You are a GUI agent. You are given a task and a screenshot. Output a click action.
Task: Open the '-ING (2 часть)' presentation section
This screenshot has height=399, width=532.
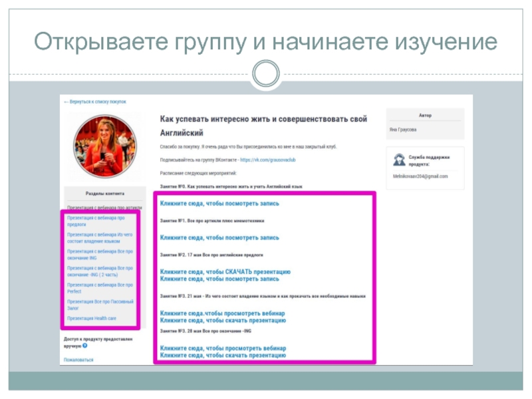100,271
